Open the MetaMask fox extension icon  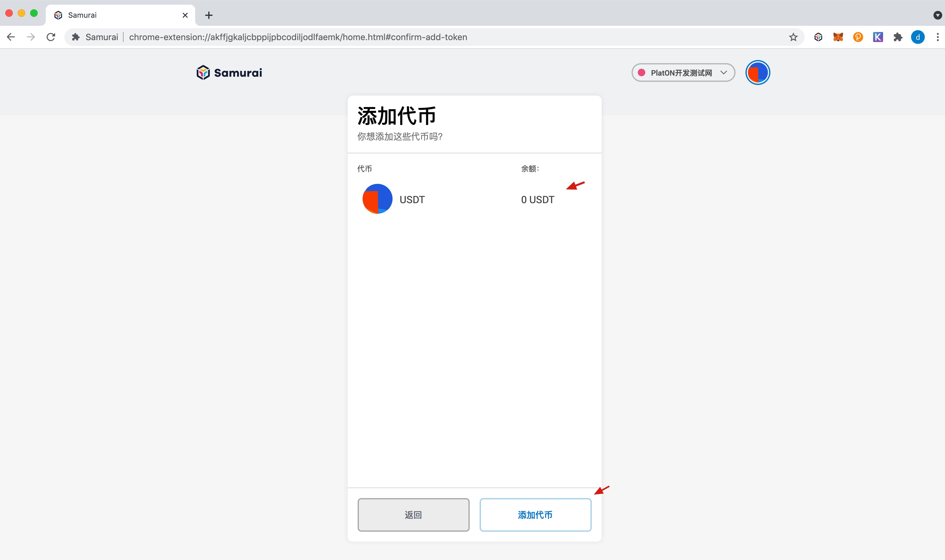(x=838, y=37)
